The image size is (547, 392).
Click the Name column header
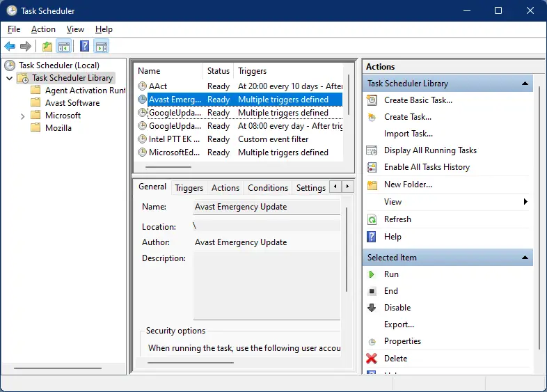pos(168,71)
